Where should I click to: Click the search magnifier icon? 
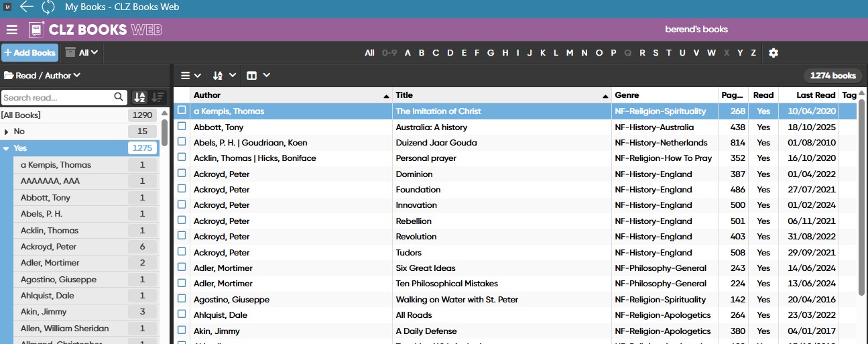[x=119, y=97]
